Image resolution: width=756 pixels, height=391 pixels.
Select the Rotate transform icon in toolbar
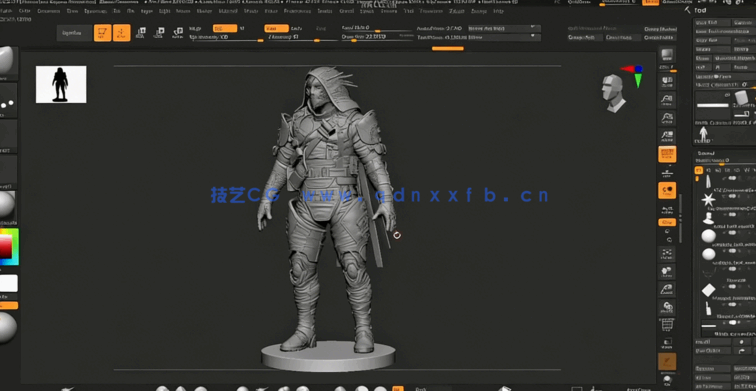178,33
